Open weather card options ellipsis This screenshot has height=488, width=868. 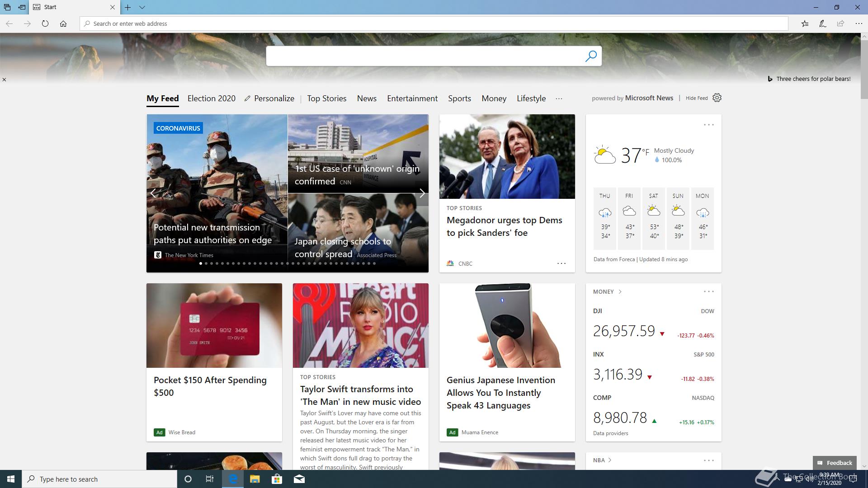pyautogui.click(x=708, y=125)
